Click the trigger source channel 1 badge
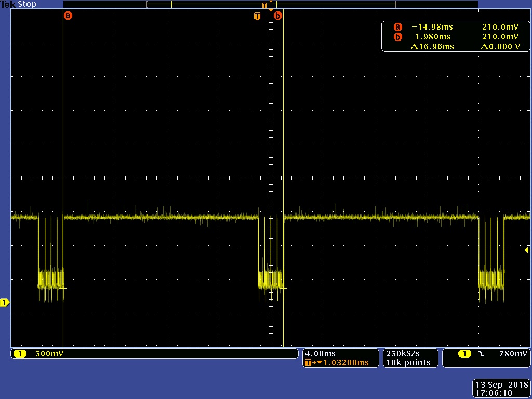532x399 pixels. [464, 354]
